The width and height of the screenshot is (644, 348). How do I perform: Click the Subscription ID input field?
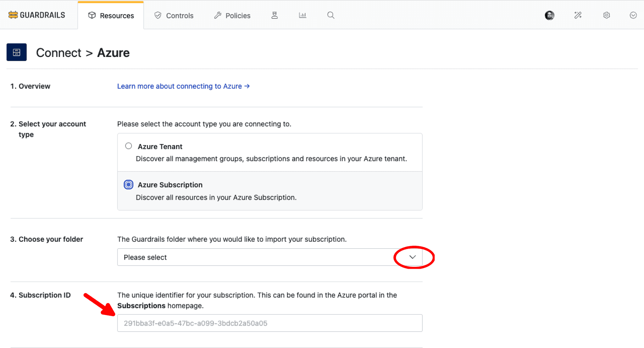tap(270, 323)
